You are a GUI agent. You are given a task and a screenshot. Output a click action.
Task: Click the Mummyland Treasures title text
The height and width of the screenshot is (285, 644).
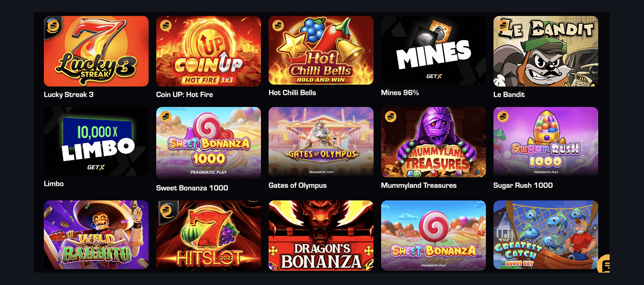(419, 185)
